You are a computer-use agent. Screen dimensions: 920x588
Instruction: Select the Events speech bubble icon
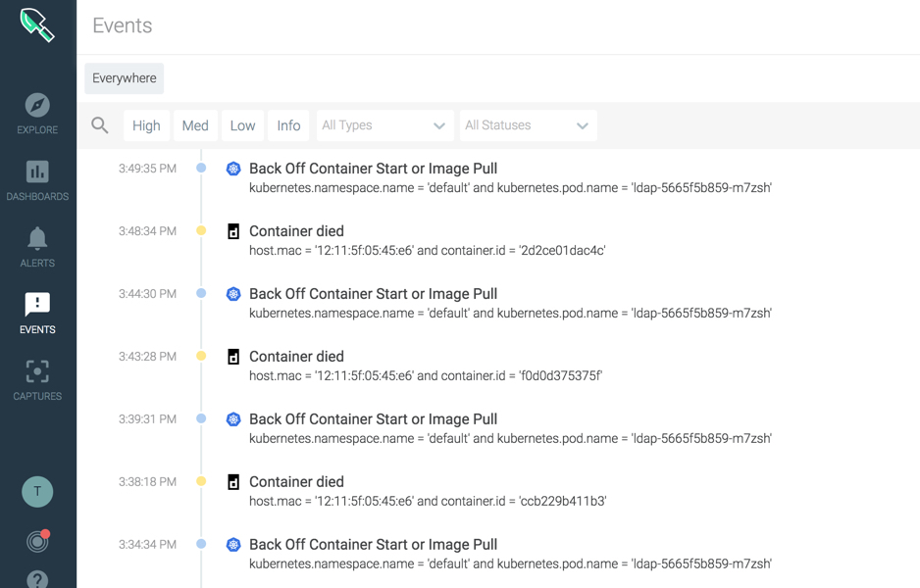click(x=37, y=304)
